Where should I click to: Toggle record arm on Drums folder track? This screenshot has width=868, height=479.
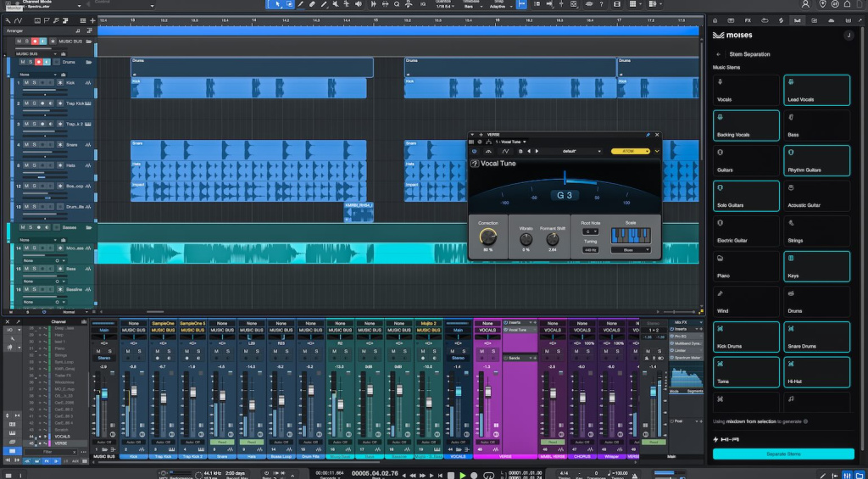point(39,62)
